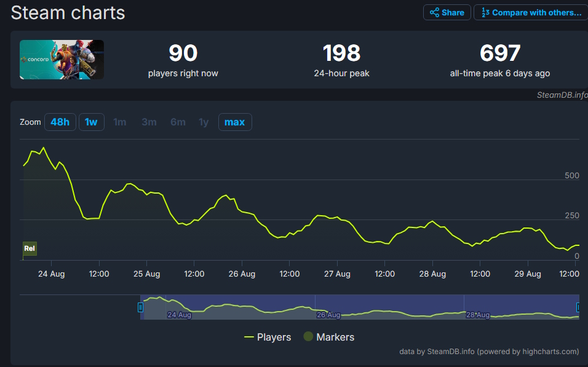Open Compare with others

pos(531,12)
